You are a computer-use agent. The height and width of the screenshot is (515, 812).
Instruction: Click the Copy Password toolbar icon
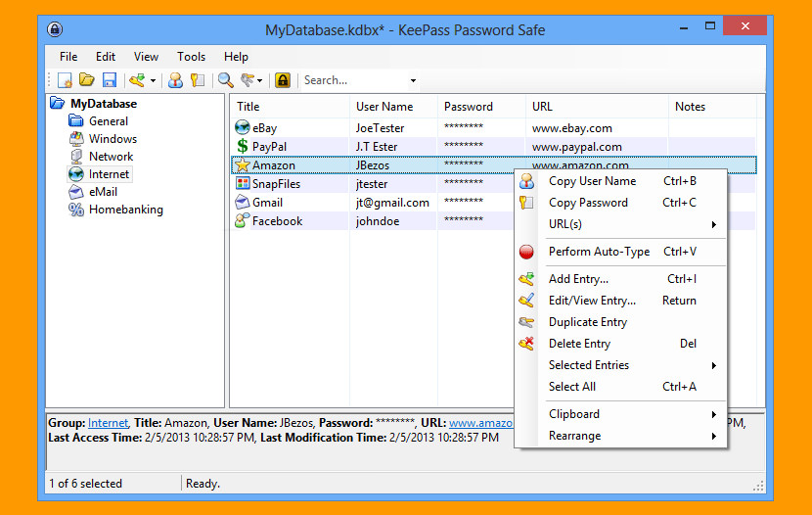198,80
